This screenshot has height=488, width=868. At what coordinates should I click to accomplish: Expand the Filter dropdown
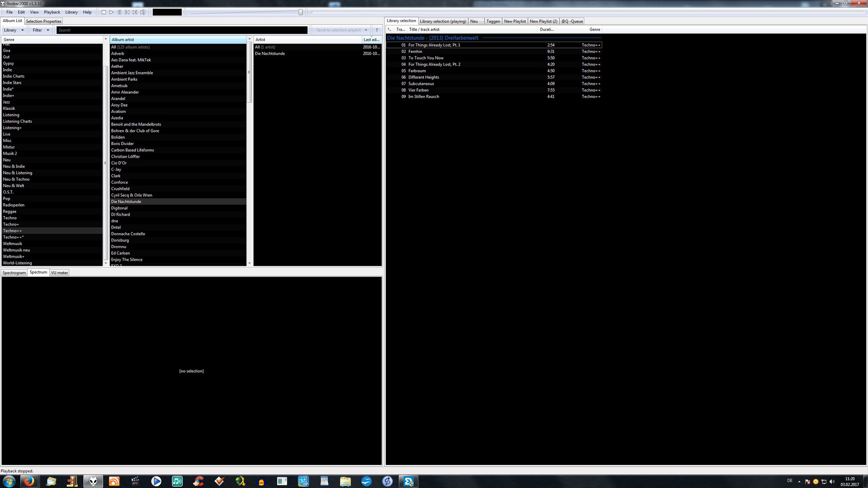coord(41,30)
